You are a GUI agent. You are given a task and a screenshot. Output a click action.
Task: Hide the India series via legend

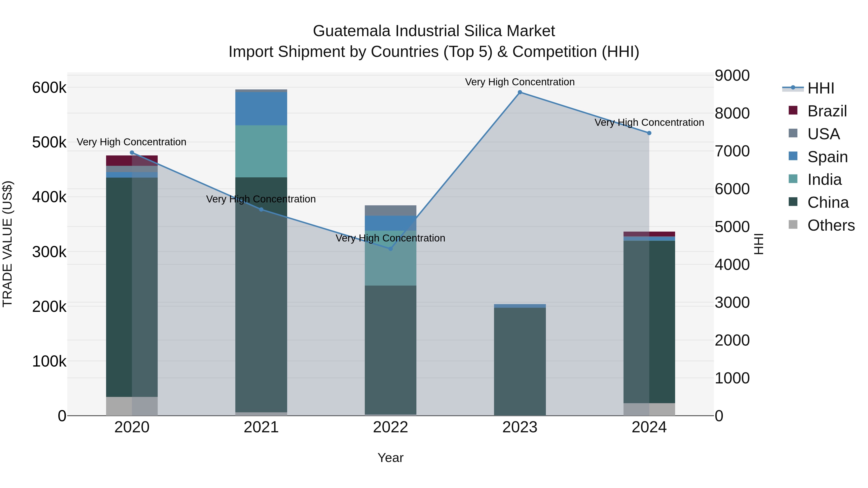tap(815, 180)
